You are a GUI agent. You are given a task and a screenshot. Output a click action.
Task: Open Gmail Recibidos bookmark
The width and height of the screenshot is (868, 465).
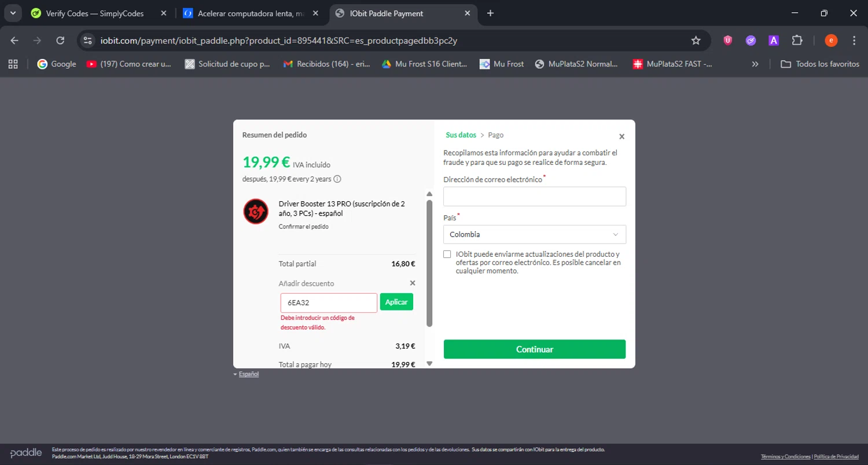pyautogui.click(x=326, y=64)
